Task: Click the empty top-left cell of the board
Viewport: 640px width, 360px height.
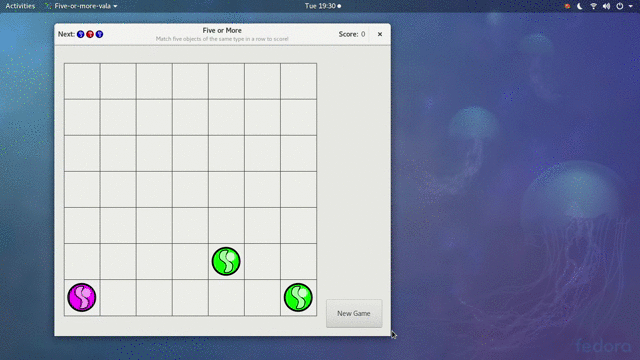Action: click(82, 81)
